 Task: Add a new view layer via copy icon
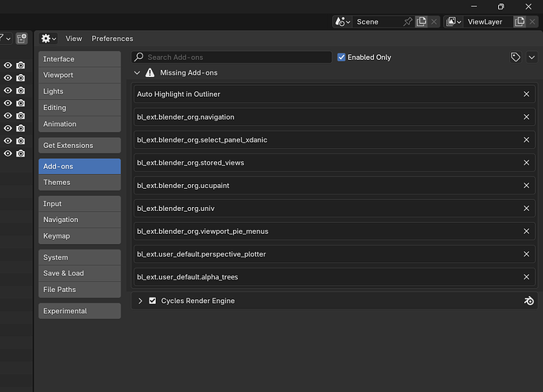[519, 22]
